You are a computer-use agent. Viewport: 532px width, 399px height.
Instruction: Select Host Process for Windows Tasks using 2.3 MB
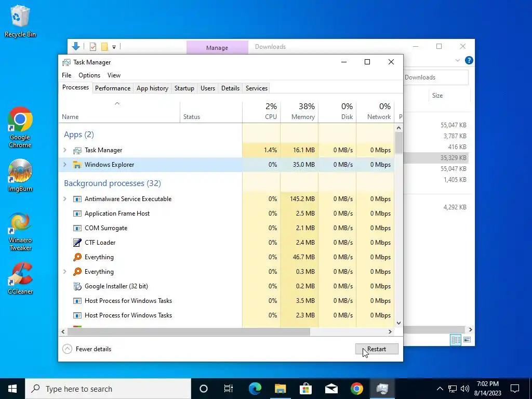227,315
